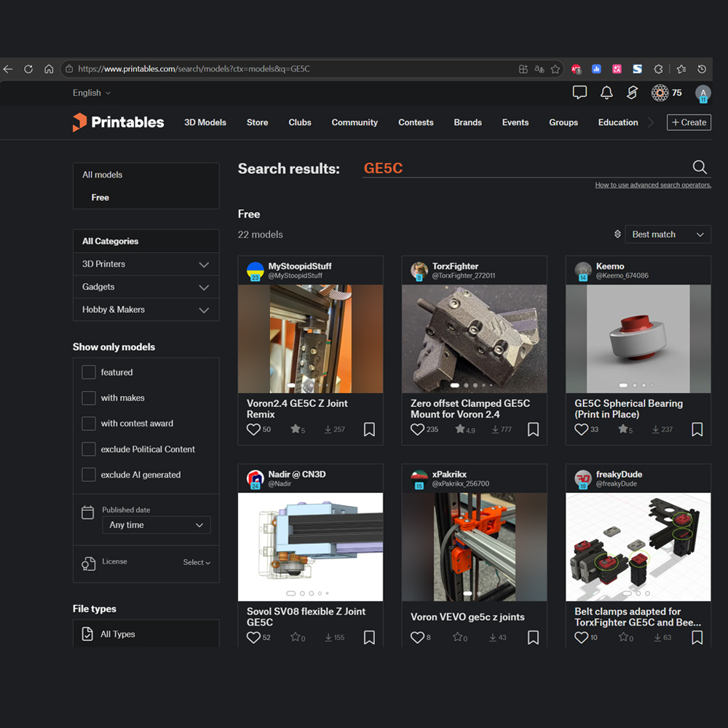
Task: Open the translate icon in the address bar
Action: pyautogui.click(x=539, y=69)
